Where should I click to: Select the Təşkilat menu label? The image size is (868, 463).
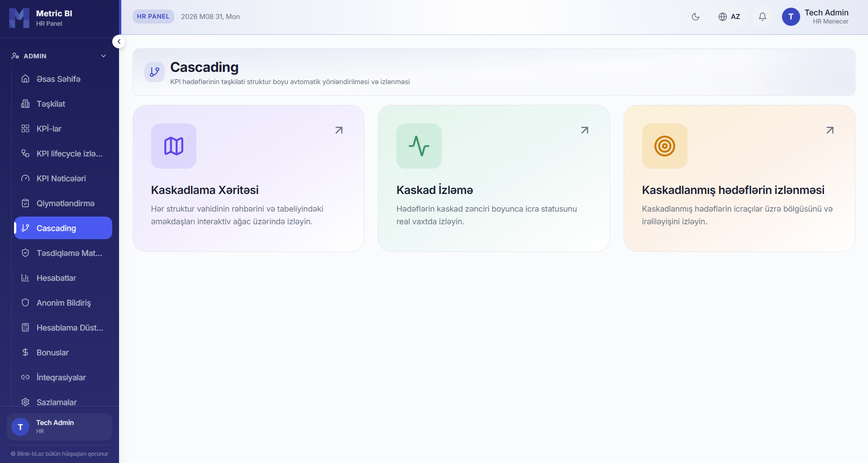[x=51, y=104]
